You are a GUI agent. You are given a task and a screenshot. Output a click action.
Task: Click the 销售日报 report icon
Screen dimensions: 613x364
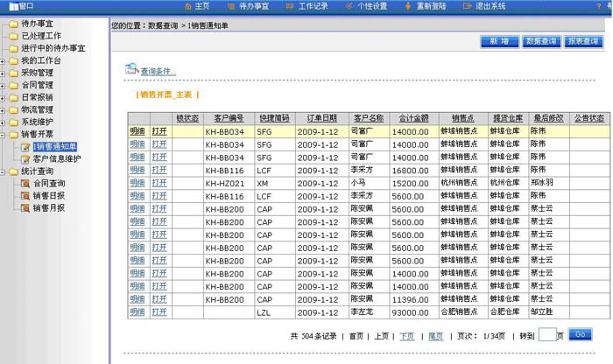point(25,196)
